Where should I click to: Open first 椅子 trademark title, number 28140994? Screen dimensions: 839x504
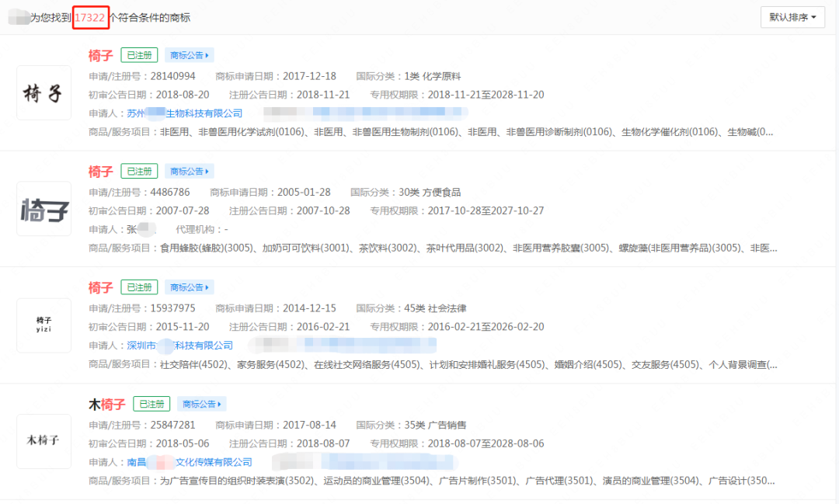tap(100, 55)
